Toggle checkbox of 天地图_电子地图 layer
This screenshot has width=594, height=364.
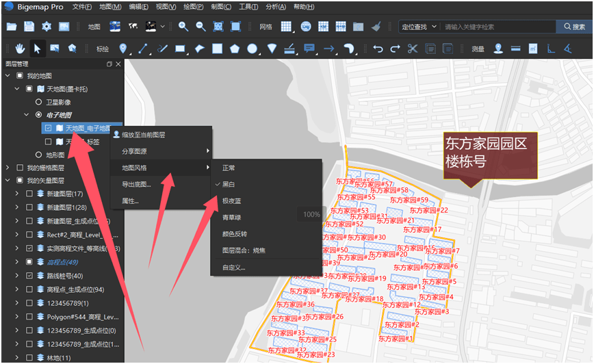(48, 128)
